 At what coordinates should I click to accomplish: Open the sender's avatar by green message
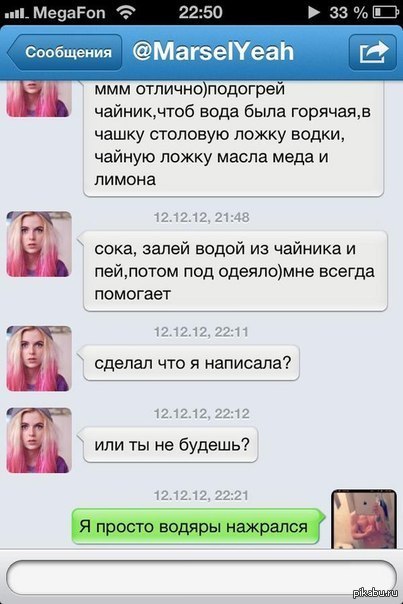364,519
